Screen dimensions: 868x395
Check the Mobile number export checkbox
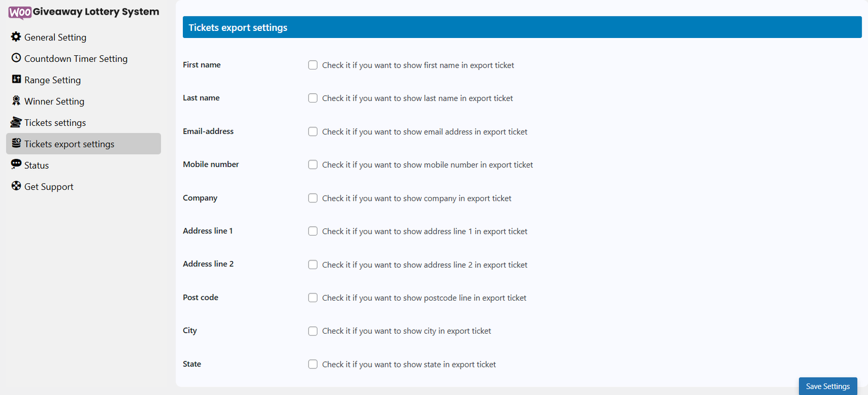tap(313, 165)
